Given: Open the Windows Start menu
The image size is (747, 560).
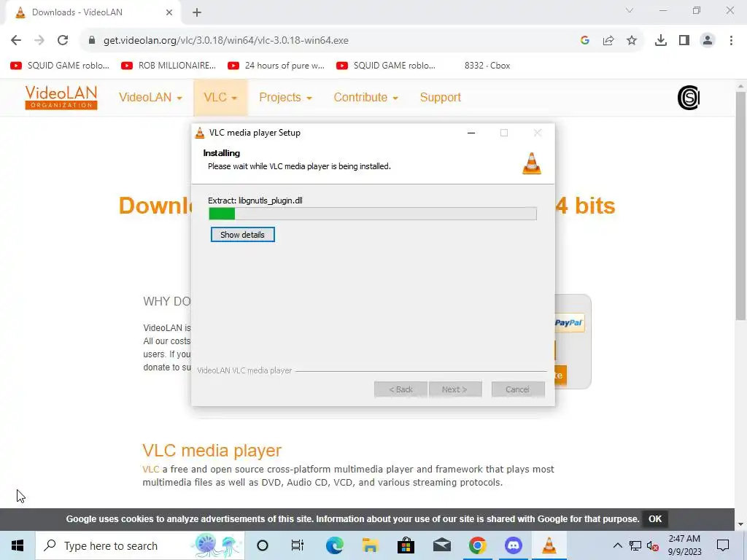Looking at the screenshot, I should pos(18,545).
